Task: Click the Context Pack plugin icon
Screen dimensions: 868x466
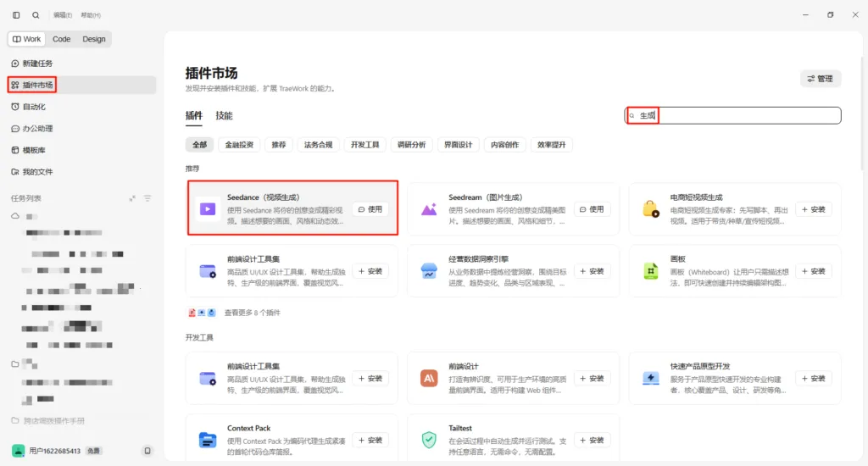Action: pyautogui.click(x=208, y=441)
